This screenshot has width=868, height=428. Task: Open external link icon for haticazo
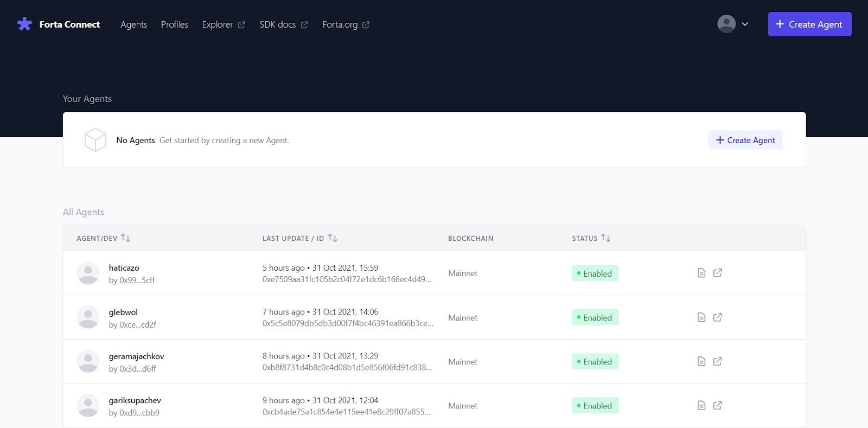tap(718, 273)
